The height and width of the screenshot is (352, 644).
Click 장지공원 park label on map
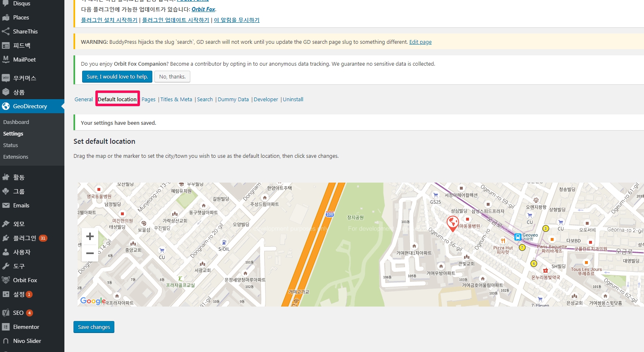355,217
